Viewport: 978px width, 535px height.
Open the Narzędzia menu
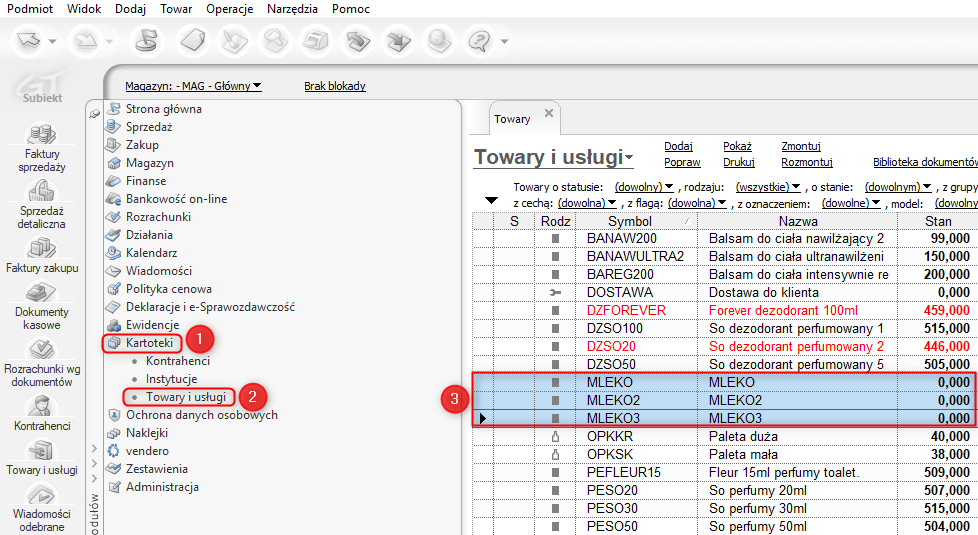[292, 9]
